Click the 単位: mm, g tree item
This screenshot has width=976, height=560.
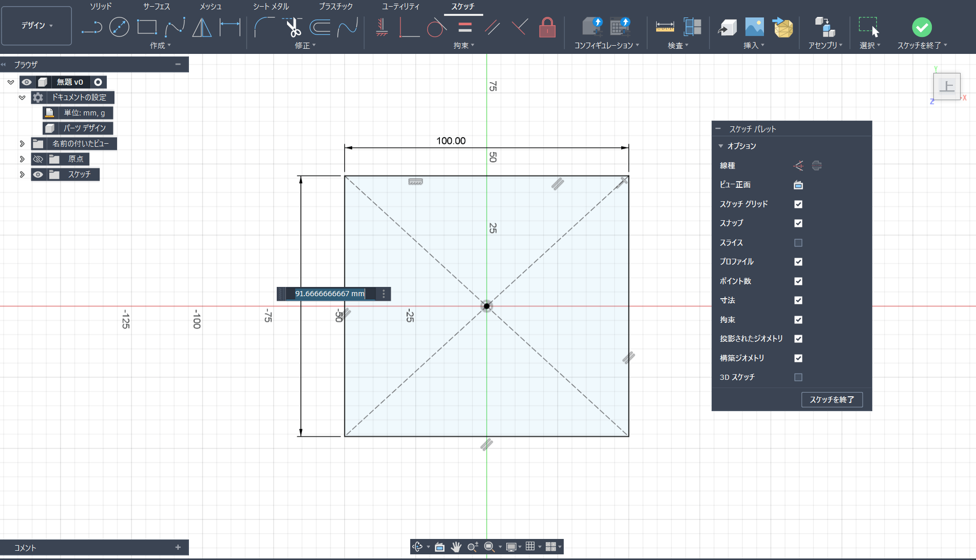[x=78, y=113]
